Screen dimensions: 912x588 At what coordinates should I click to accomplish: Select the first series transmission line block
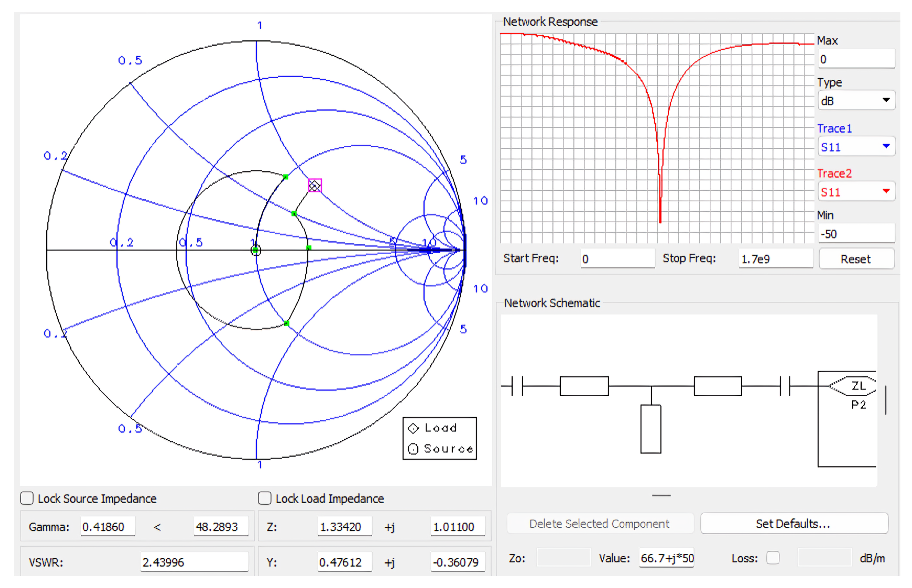[584, 386]
